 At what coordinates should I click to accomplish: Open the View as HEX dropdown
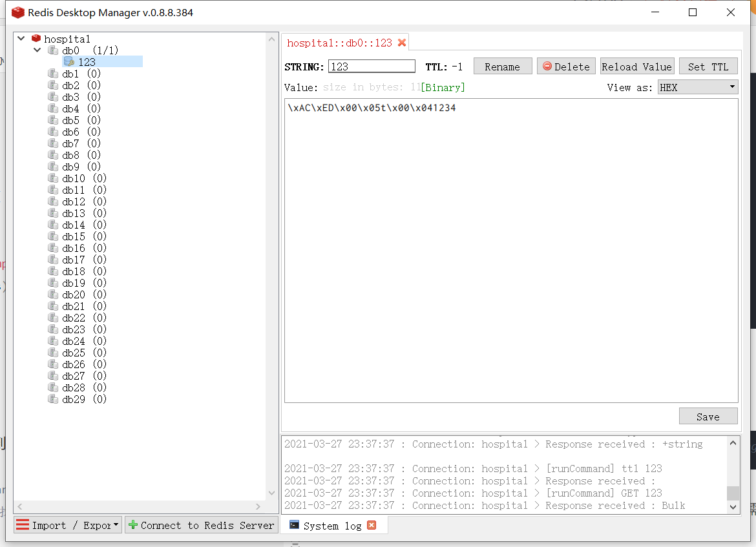click(698, 87)
